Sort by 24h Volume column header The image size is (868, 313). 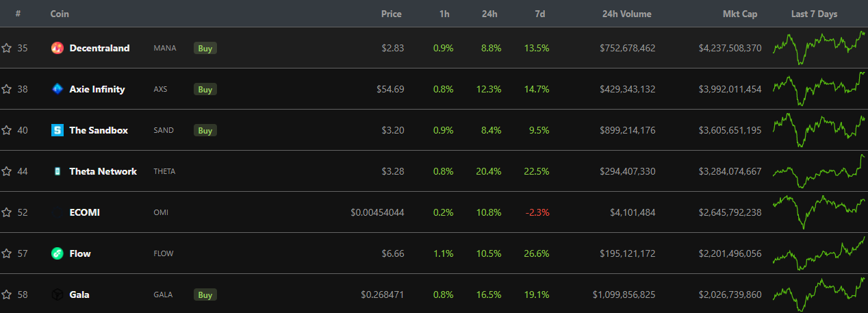click(627, 14)
